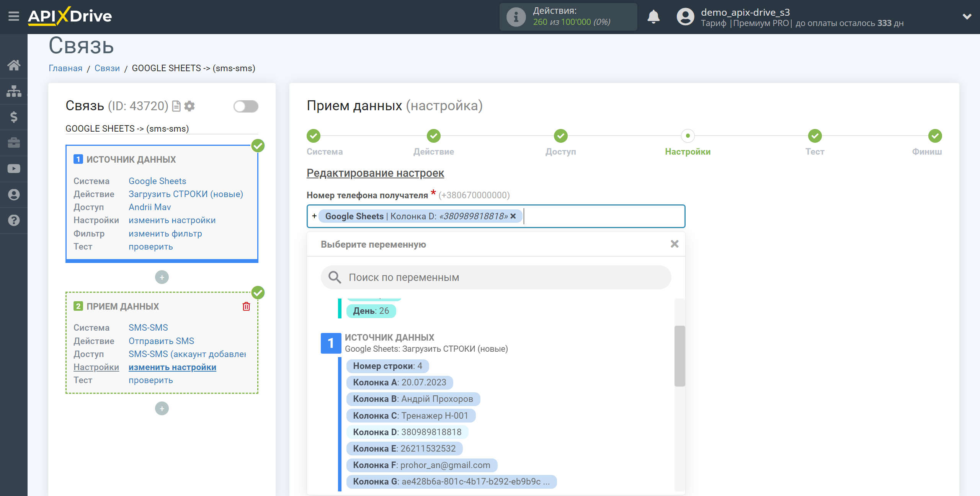Screen dimensions: 980x496
Task: Close the variable selection panel
Action: click(x=675, y=244)
